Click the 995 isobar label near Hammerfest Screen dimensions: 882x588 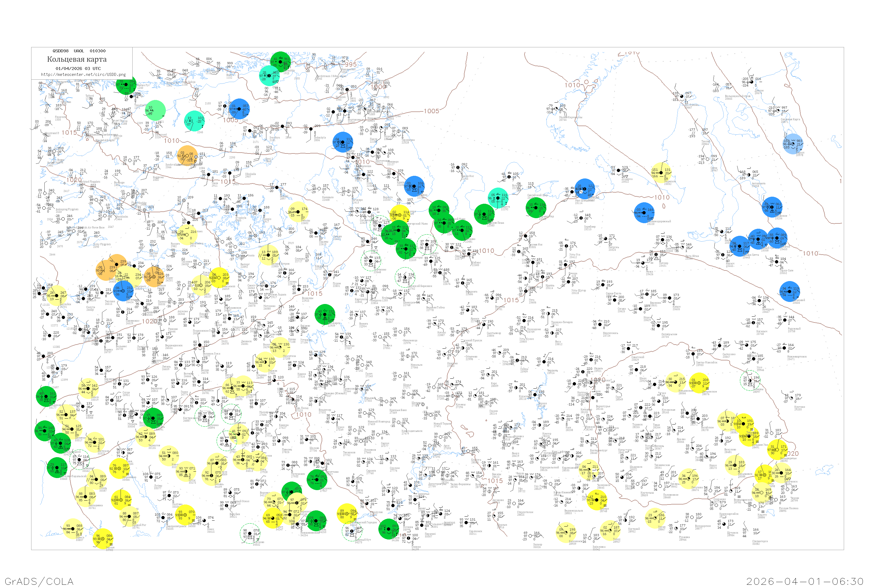point(351,64)
